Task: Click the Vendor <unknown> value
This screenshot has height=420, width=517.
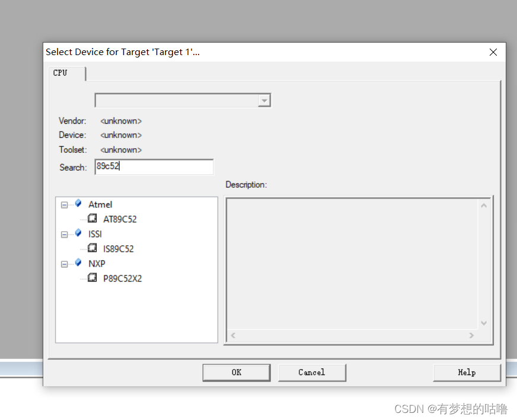Action: point(121,121)
